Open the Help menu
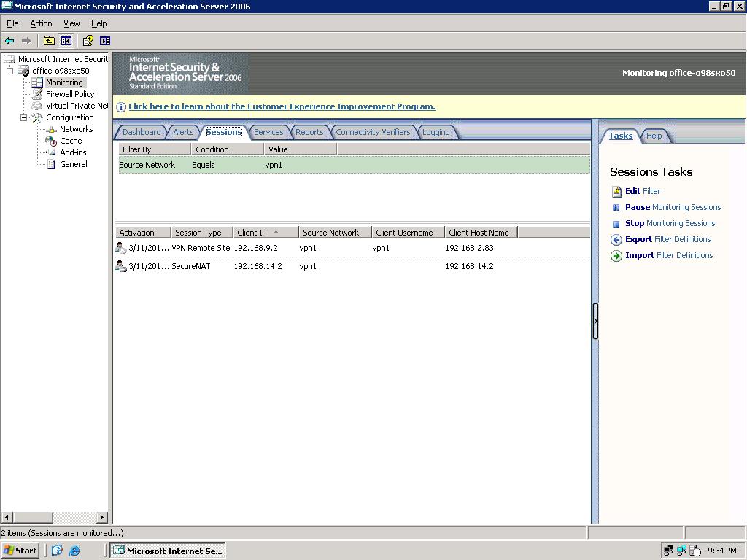747x560 pixels. click(x=99, y=23)
